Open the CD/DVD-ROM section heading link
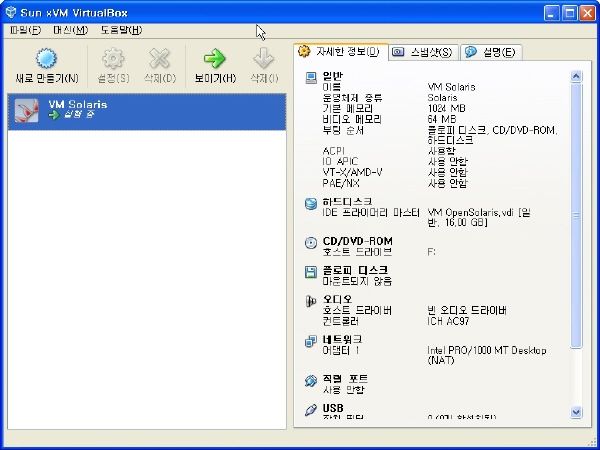Image resolution: width=600 pixels, height=450 pixels. (358, 241)
